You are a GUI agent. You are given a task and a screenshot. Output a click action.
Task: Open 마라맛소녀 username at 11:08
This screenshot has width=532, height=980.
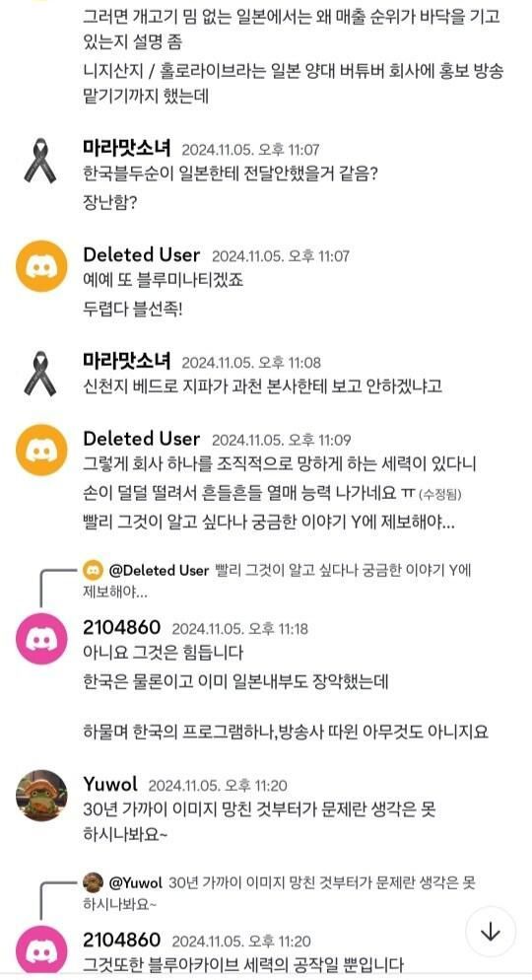127,361
